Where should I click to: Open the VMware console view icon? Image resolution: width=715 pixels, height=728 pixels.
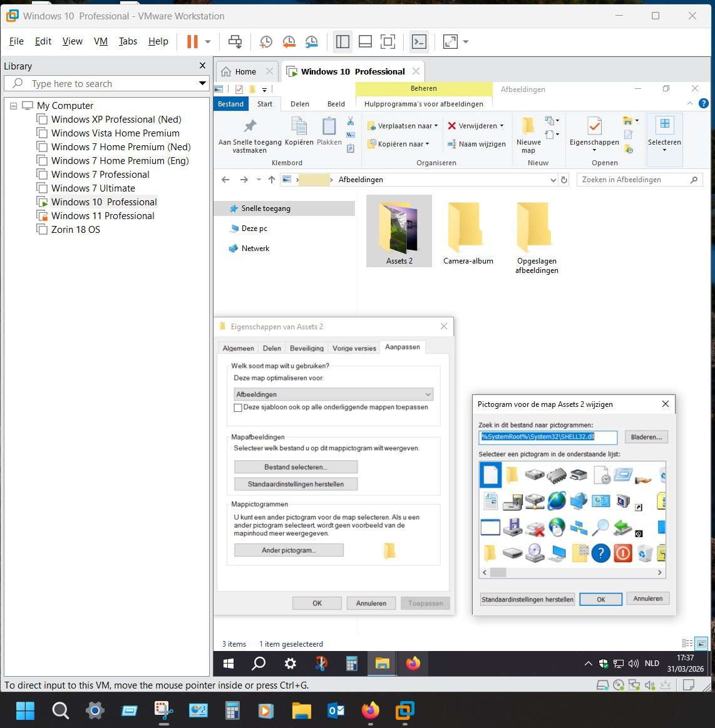pos(419,42)
